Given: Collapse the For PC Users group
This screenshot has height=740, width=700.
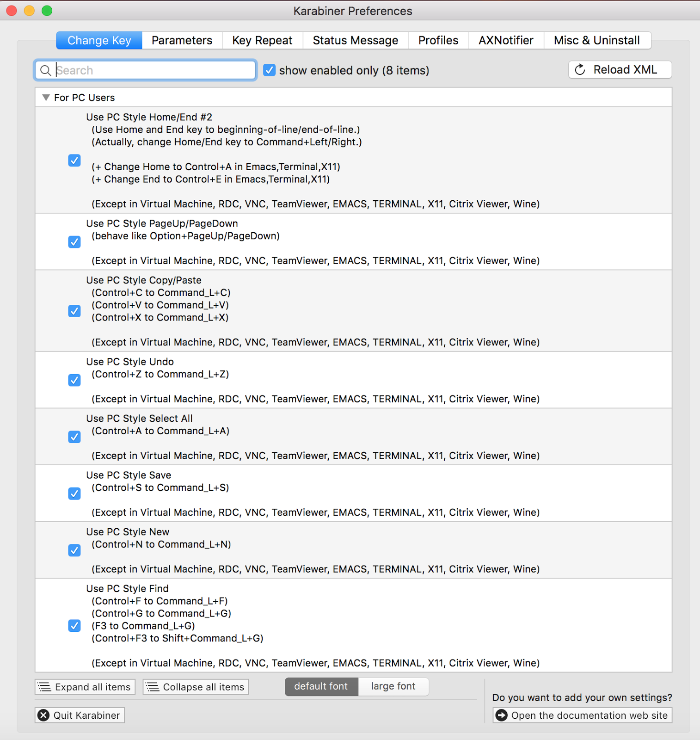Looking at the screenshot, I should pos(46,98).
